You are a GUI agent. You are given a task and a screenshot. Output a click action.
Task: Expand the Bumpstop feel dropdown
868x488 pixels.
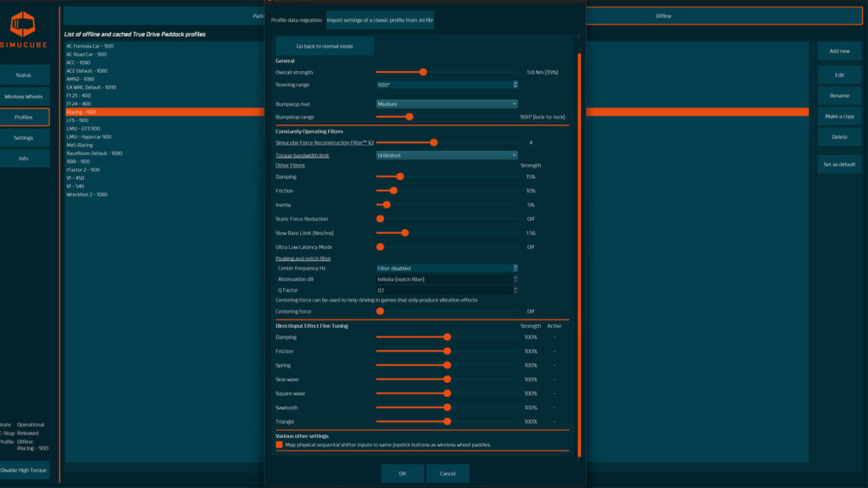[x=447, y=103]
